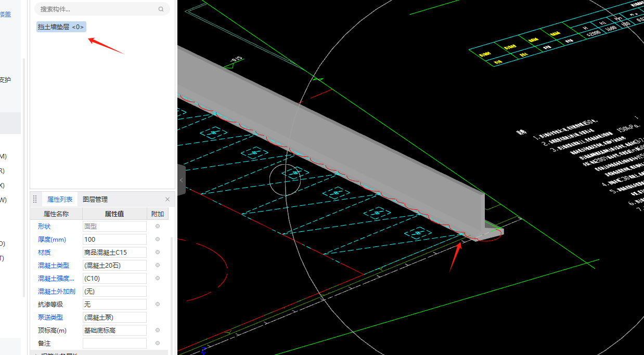Switch to the 图层管理 tab

[x=95, y=199]
